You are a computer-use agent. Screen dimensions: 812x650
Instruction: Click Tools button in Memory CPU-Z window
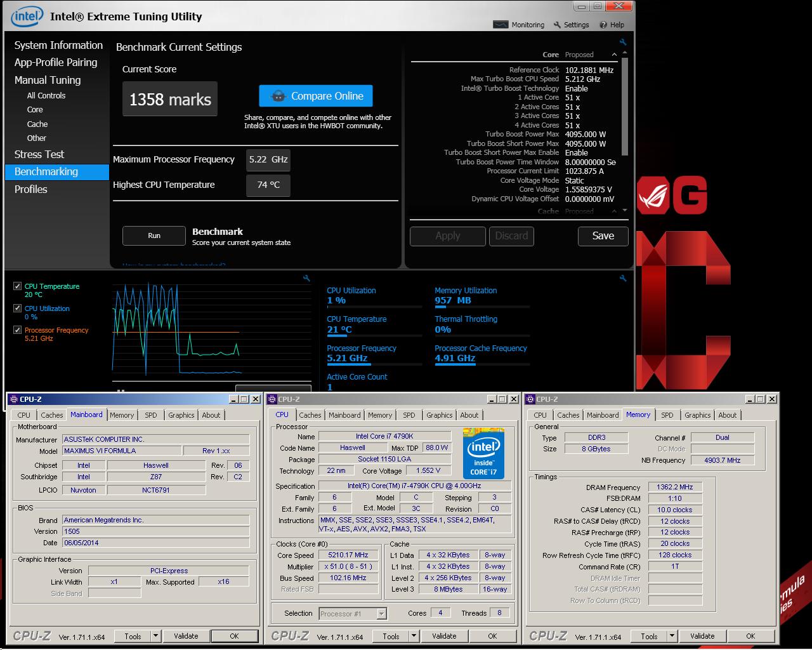pos(649,636)
